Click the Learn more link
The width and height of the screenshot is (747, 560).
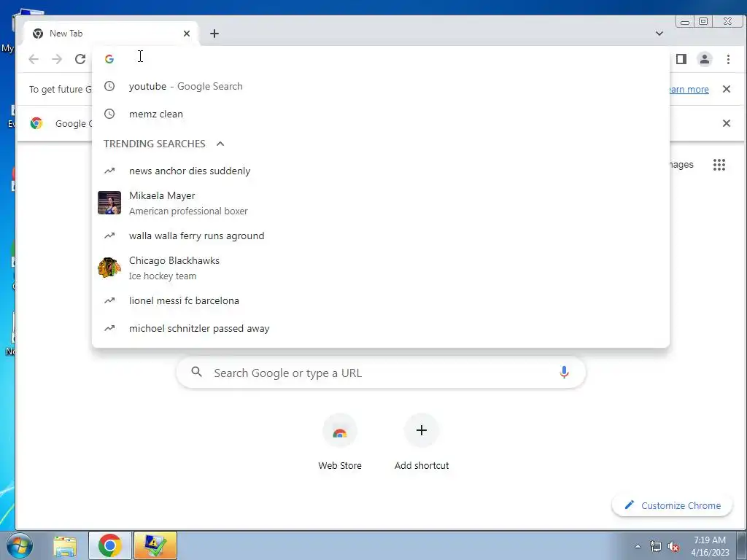tap(689, 89)
